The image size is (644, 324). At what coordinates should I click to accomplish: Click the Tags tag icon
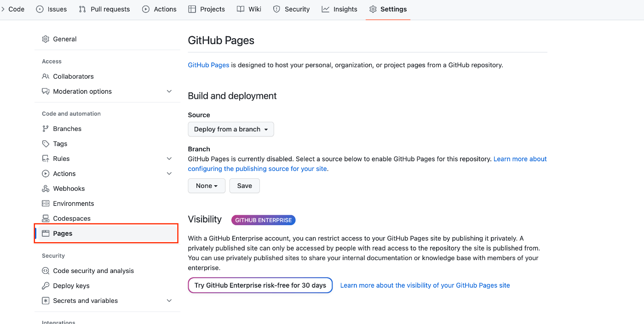(46, 144)
